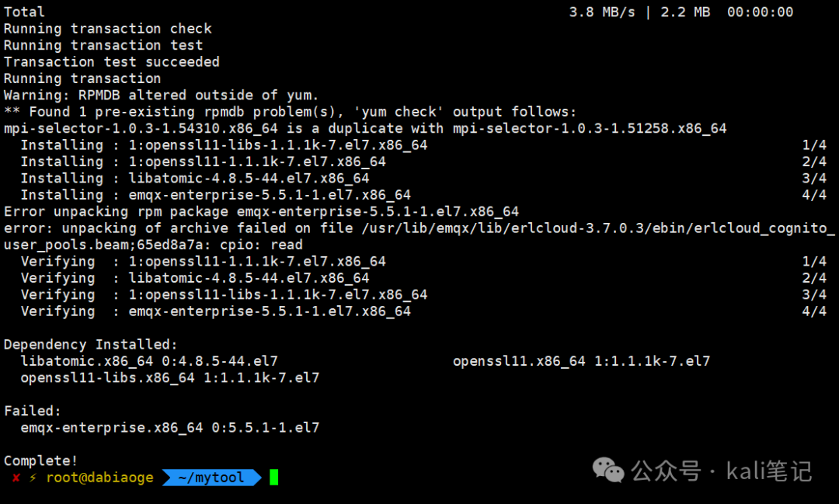Screen dimensions: 839x504
Task: Click the 'Dependency Installed:' heading
Action: 90,345
